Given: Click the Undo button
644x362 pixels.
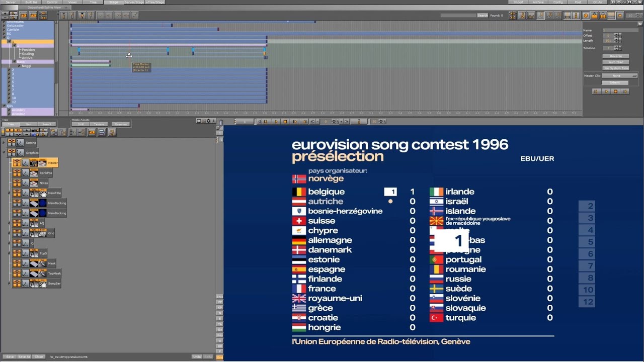Looking at the screenshot, I should tap(197, 356).
